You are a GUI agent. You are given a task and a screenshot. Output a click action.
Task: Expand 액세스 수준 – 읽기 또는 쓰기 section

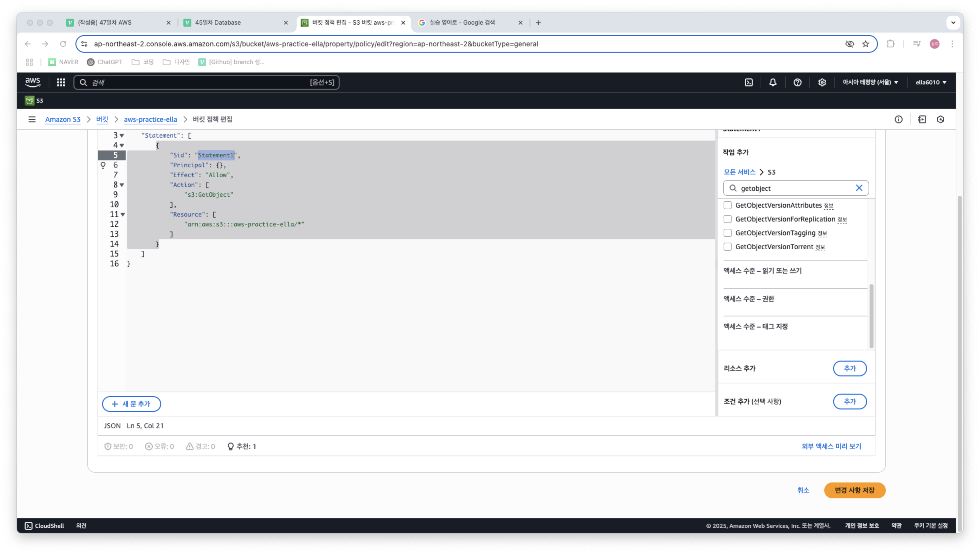pos(762,271)
